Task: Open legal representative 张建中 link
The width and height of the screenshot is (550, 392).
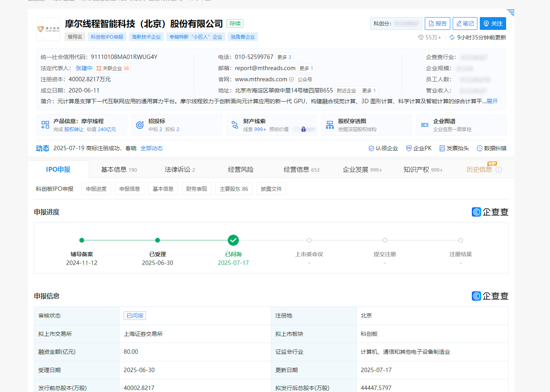Action: click(84, 68)
